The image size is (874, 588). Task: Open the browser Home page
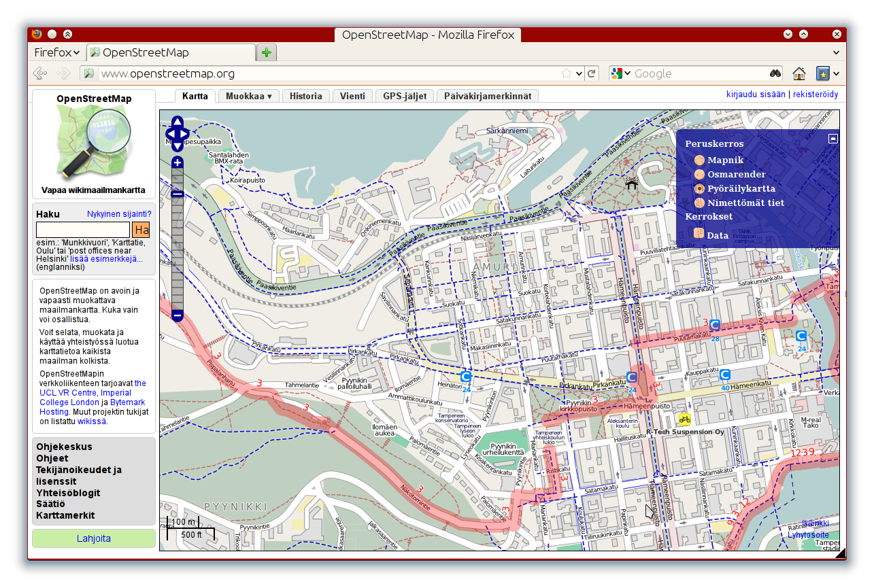(x=799, y=73)
